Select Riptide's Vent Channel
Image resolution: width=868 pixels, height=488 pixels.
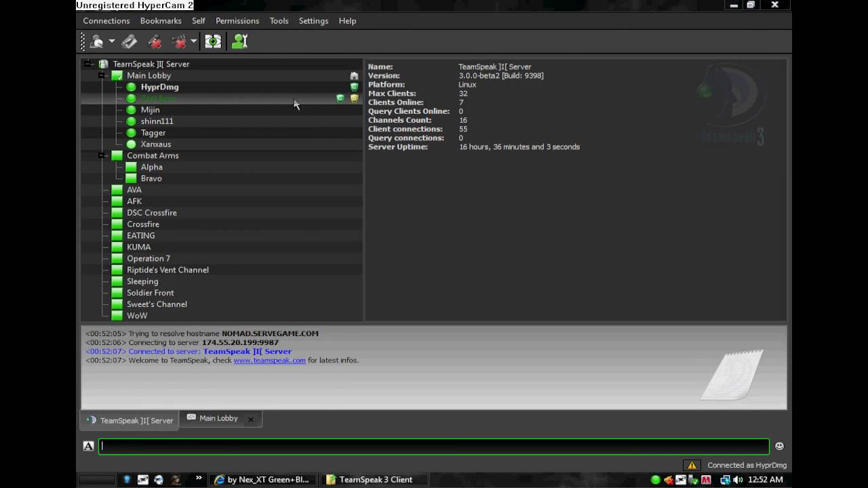(x=167, y=270)
